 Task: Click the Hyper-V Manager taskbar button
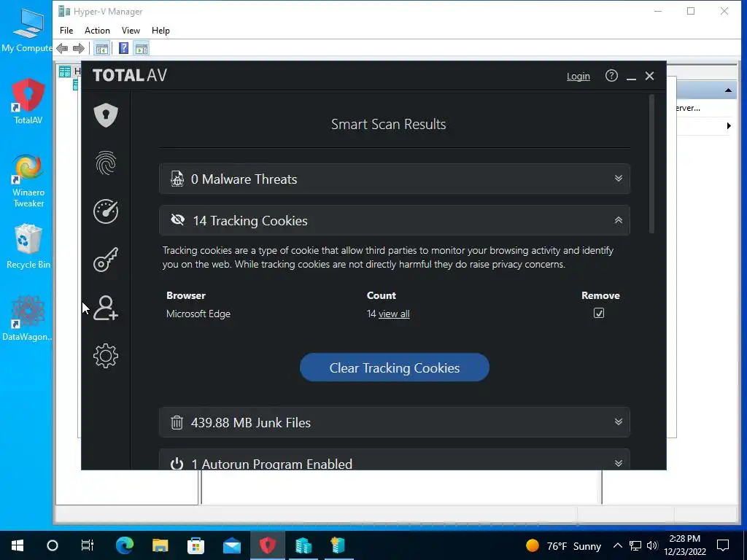coord(303,545)
